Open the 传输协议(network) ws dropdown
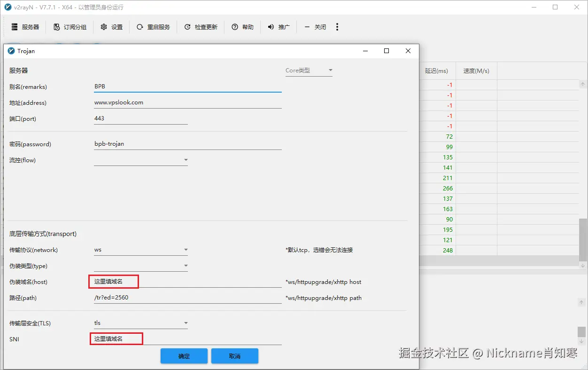The width and height of the screenshot is (588, 370). pyautogui.click(x=141, y=250)
